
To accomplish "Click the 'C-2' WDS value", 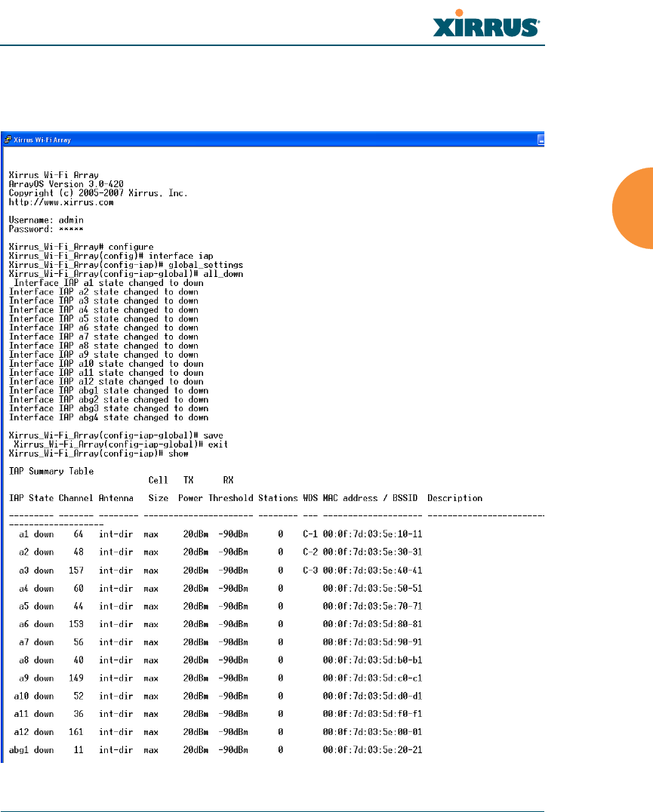I will click(310, 552).
